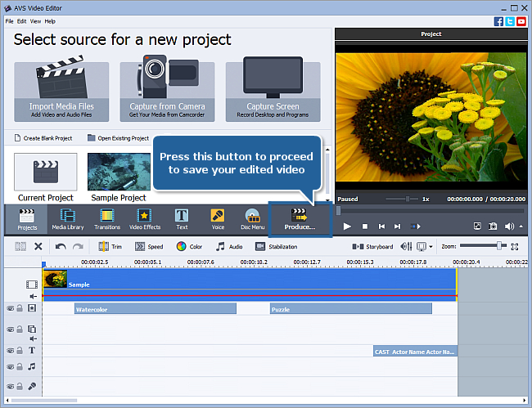Open the Text tab

pyautogui.click(x=182, y=219)
